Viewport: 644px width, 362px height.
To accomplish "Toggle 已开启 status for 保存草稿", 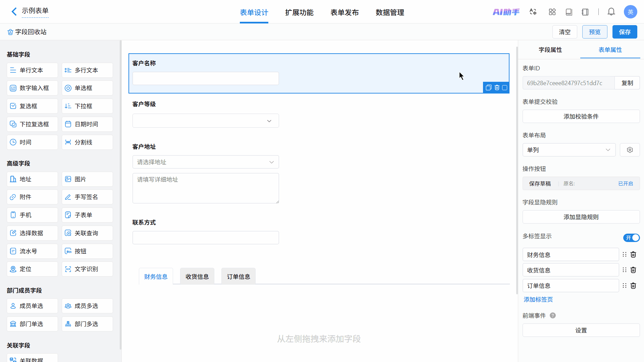I will coord(625,184).
